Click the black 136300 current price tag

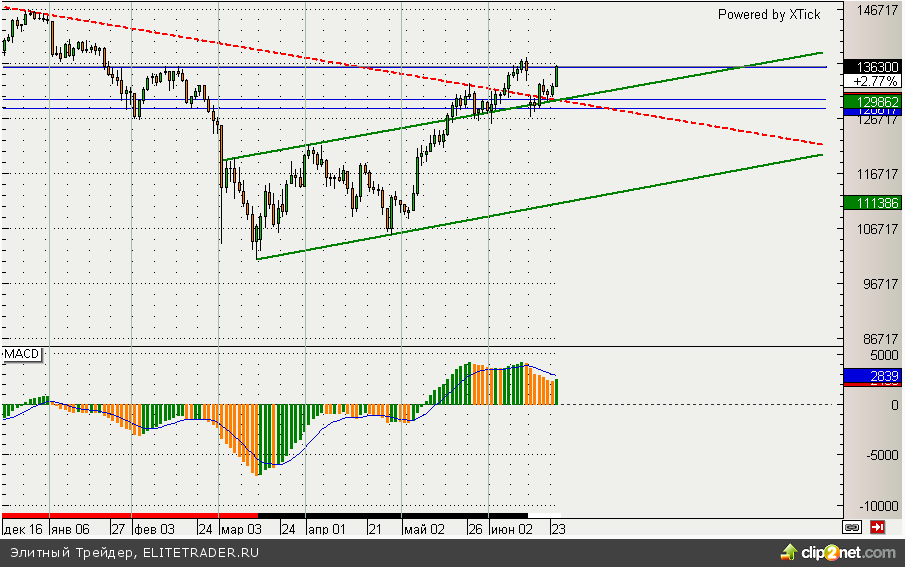[x=872, y=66]
